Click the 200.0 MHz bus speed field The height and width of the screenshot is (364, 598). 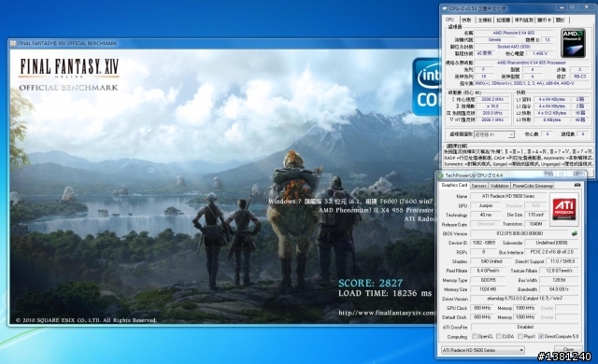click(492, 113)
